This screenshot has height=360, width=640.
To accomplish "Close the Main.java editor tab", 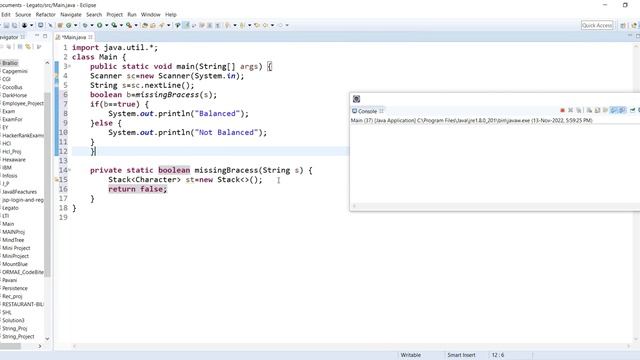I will (x=90, y=37).
